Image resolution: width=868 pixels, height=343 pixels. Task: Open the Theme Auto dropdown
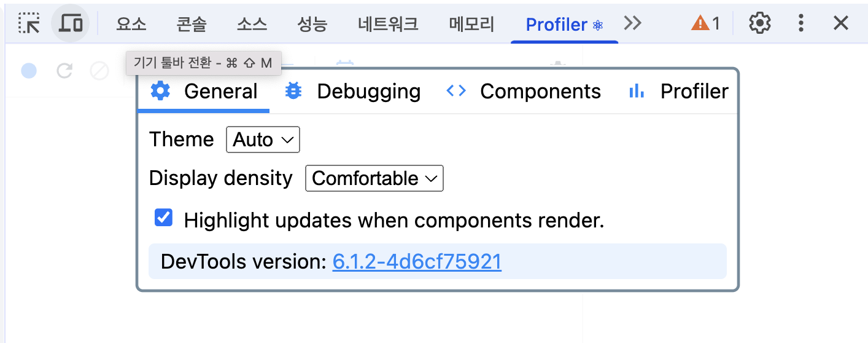click(x=263, y=140)
